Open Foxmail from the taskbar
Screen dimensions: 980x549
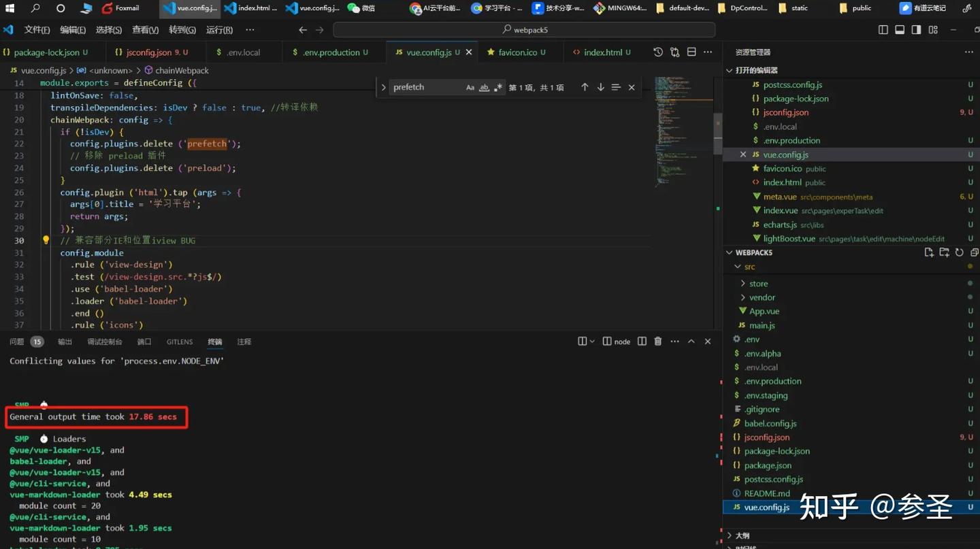pyautogui.click(x=120, y=8)
